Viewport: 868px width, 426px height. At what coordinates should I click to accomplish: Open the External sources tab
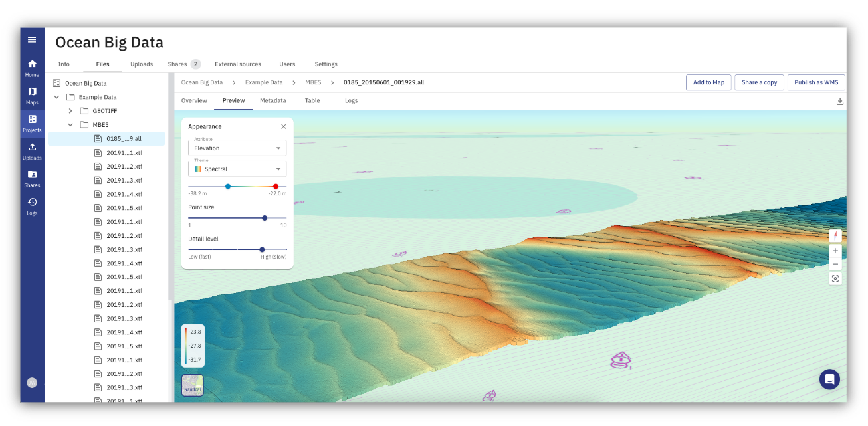[x=237, y=64]
